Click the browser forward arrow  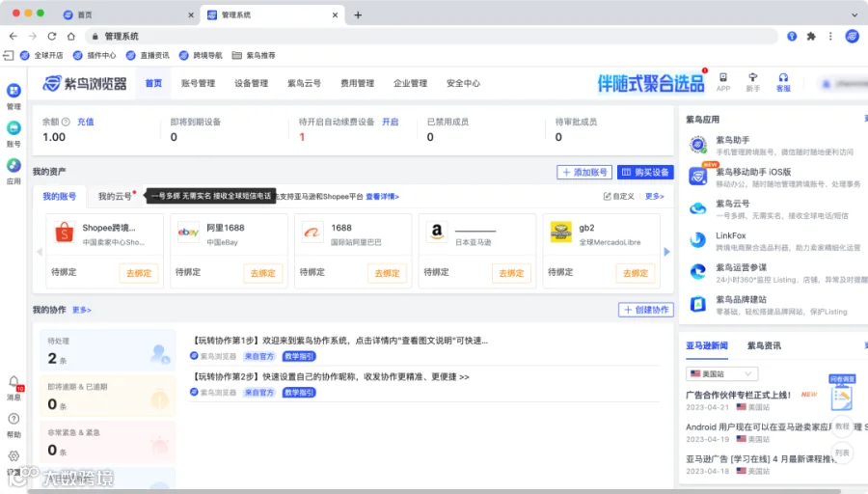click(x=33, y=36)
